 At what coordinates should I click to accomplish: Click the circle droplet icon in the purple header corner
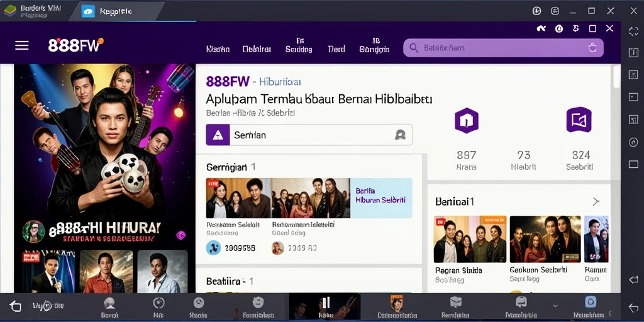point(558,28)
